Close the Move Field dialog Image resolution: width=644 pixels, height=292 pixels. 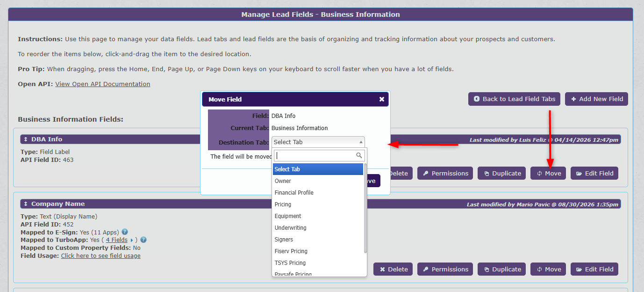(x=382, y=99)
